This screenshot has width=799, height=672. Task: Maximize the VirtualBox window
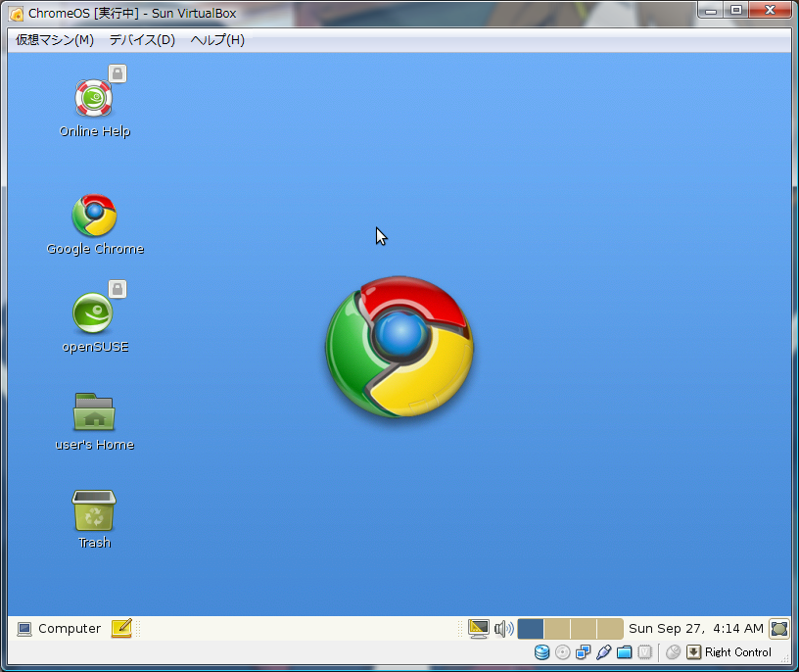736,10
